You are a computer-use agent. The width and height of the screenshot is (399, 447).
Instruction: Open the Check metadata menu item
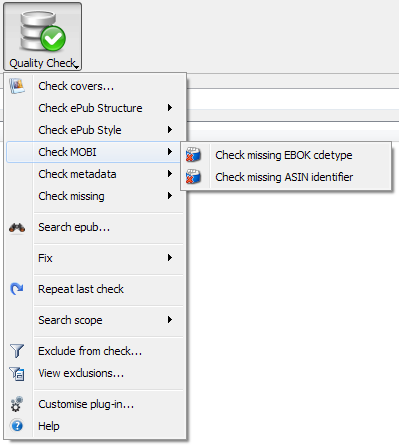[x=95, y=174]
